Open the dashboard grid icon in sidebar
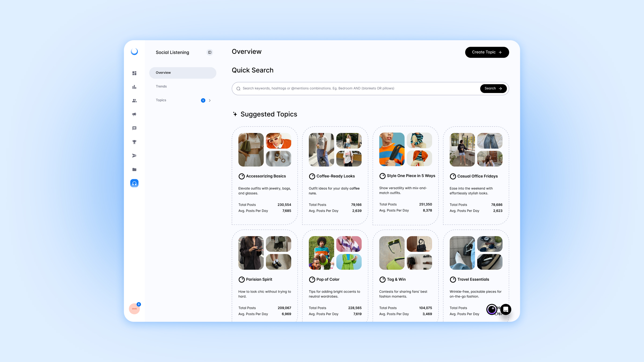Screen dimensions: 644x362 [x=134, y=73]
